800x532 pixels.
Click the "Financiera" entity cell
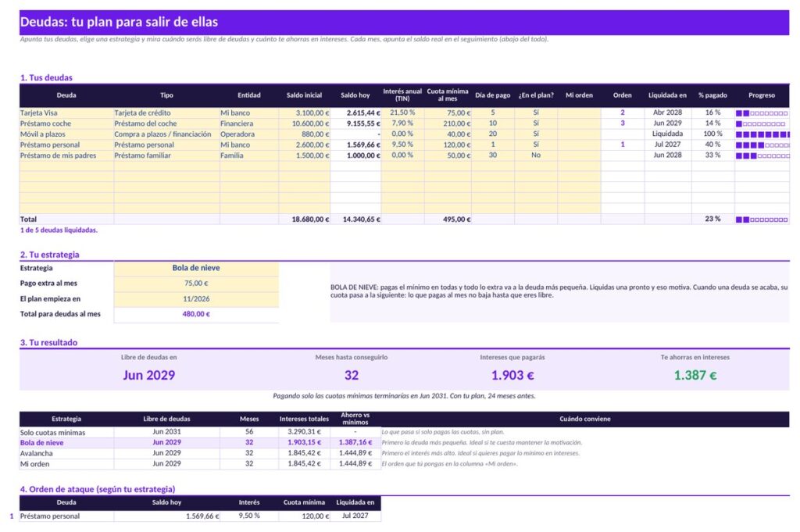click(x=249, y=123)
